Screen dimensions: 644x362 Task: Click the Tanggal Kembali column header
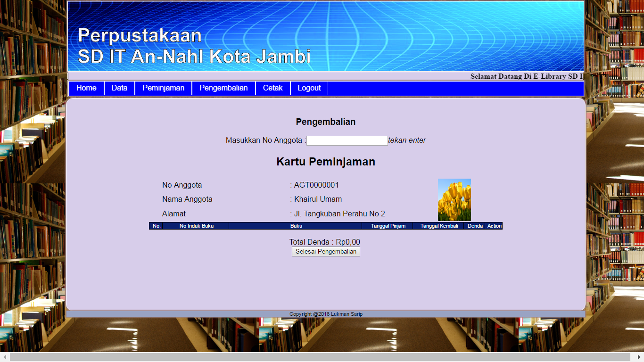439,226
